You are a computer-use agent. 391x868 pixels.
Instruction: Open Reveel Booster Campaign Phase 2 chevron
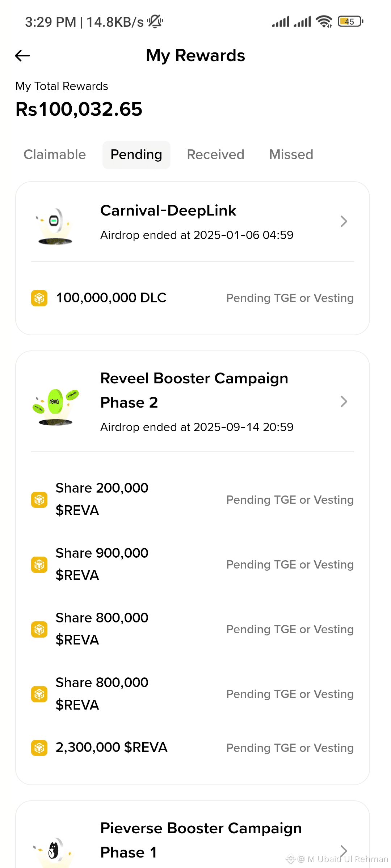coord(344,401)
